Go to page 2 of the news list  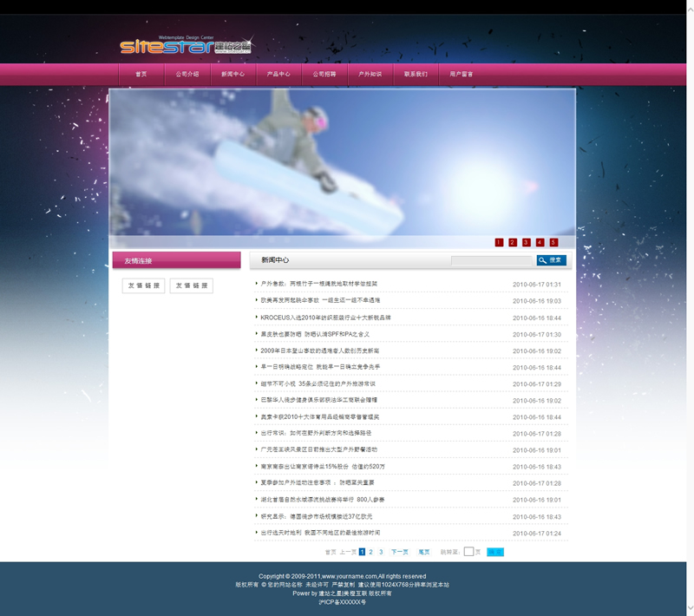pyautogui.click(x=370, y=552)
